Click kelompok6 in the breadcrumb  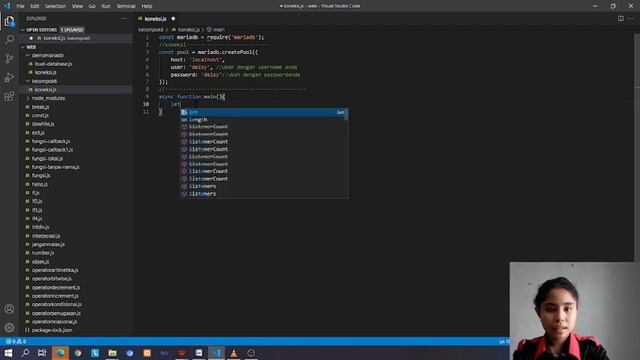coord(151,30)
